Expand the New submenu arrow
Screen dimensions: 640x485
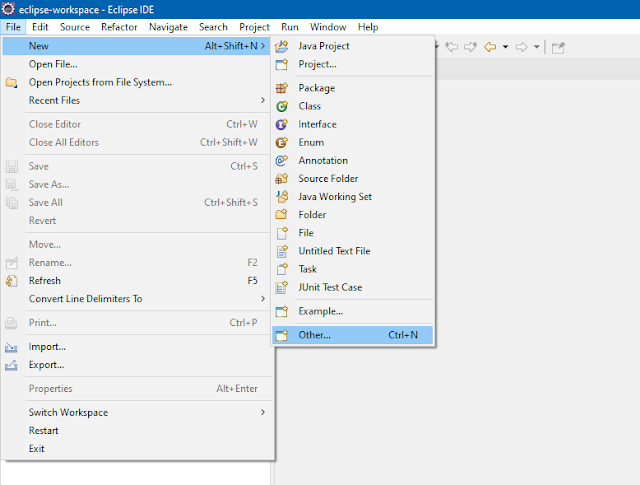pos(263,46)
